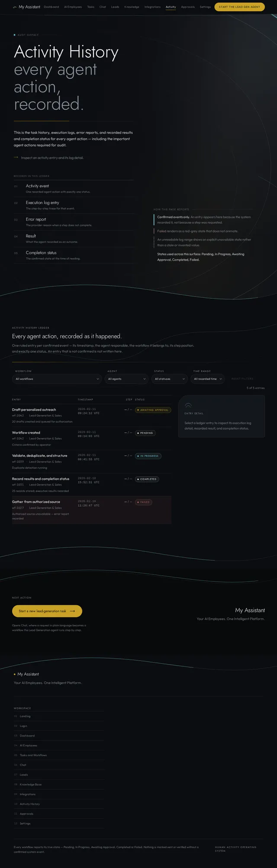Click the Completed status badge
Image resolution: width=277 pixels, height=868 pixels.
(x=147, y=479)
